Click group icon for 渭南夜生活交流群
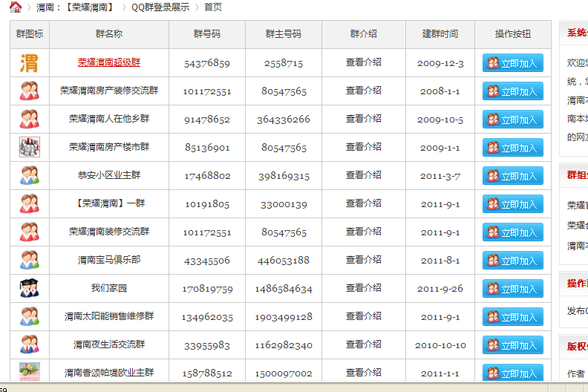 point(29,344)
